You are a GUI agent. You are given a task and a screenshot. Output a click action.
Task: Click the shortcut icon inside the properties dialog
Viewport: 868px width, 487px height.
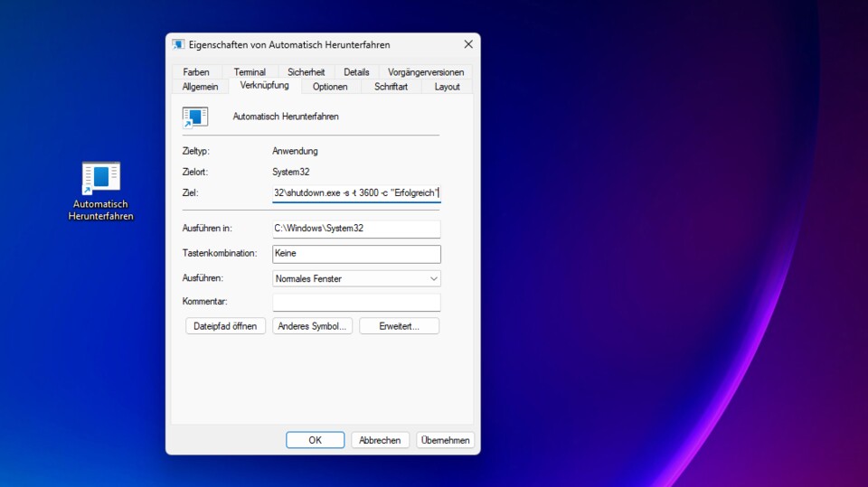click(x=194, y=117)
